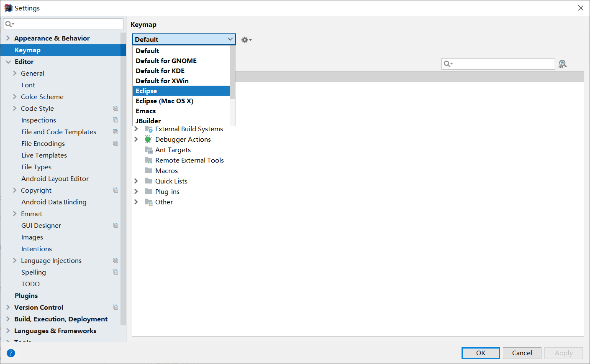Choose Default for XWin keymap

pos(181,81)
